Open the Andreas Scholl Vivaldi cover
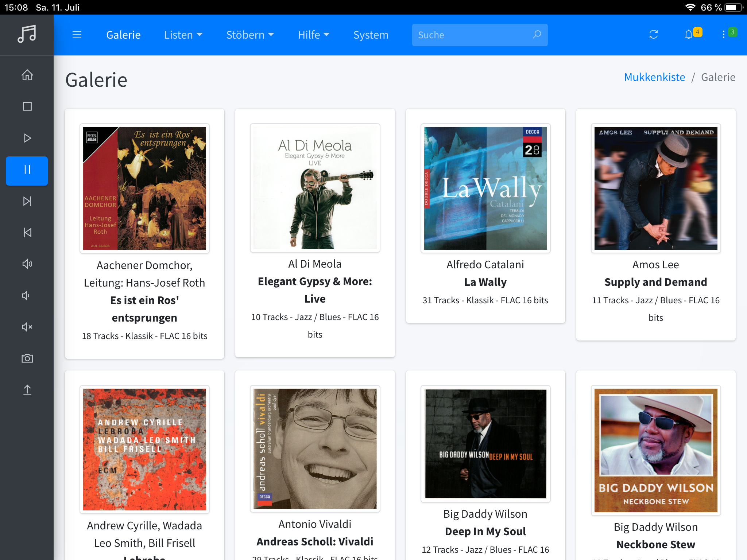Viewport: 747px width, 560px height. click(x=315, y=449)
